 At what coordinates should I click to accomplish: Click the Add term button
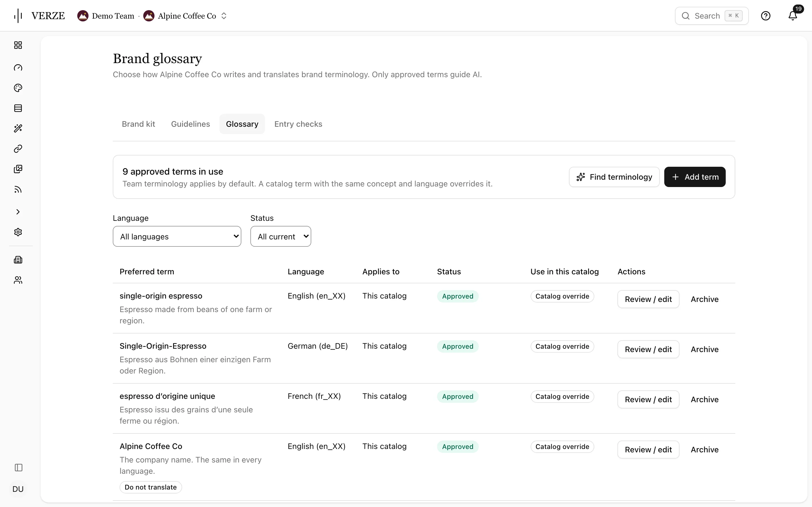(x=694, y=177)
